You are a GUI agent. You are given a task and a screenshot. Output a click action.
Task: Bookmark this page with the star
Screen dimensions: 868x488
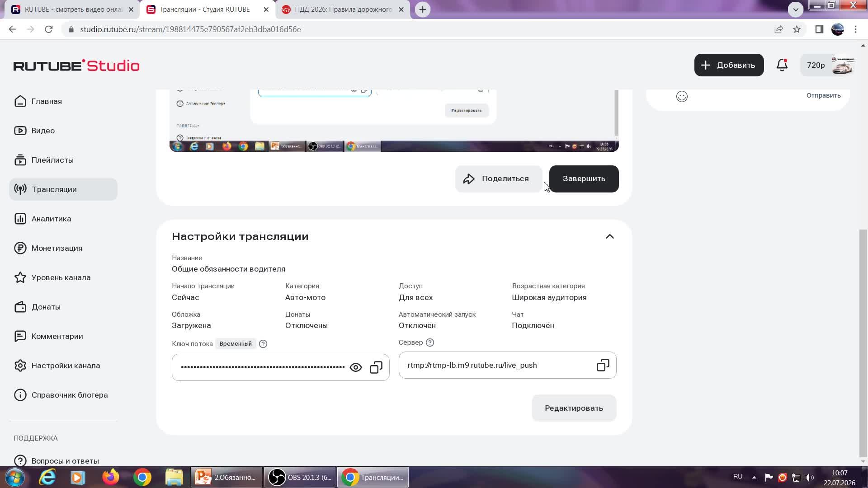(797, 29)
